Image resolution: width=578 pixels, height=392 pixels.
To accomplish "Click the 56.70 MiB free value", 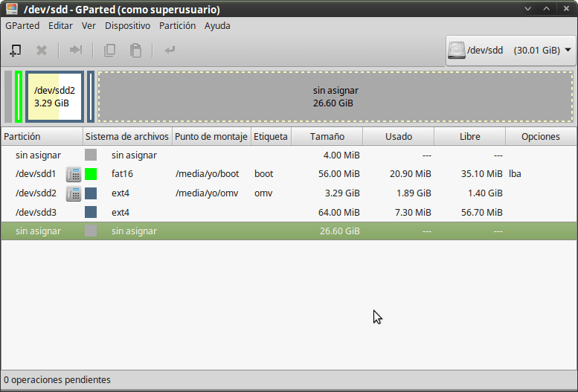I will [482, 213].
